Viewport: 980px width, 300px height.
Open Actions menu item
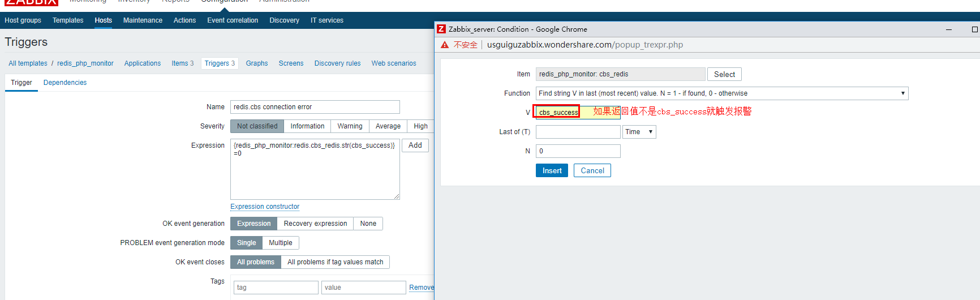click(x=184, y=20)
